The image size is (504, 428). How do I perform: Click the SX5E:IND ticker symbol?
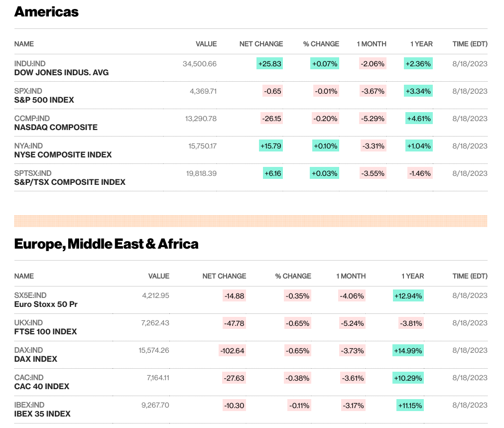coord(30,295)
